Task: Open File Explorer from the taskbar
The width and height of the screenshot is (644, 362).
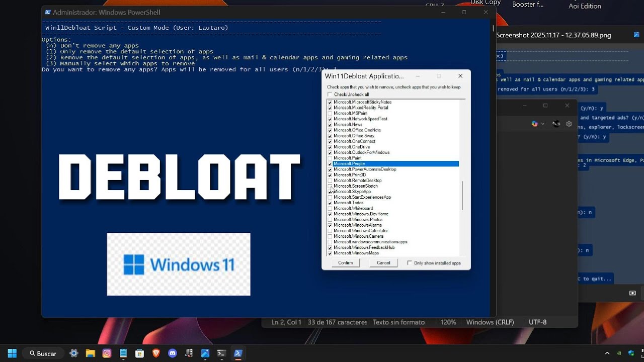Action: [90, 353]
